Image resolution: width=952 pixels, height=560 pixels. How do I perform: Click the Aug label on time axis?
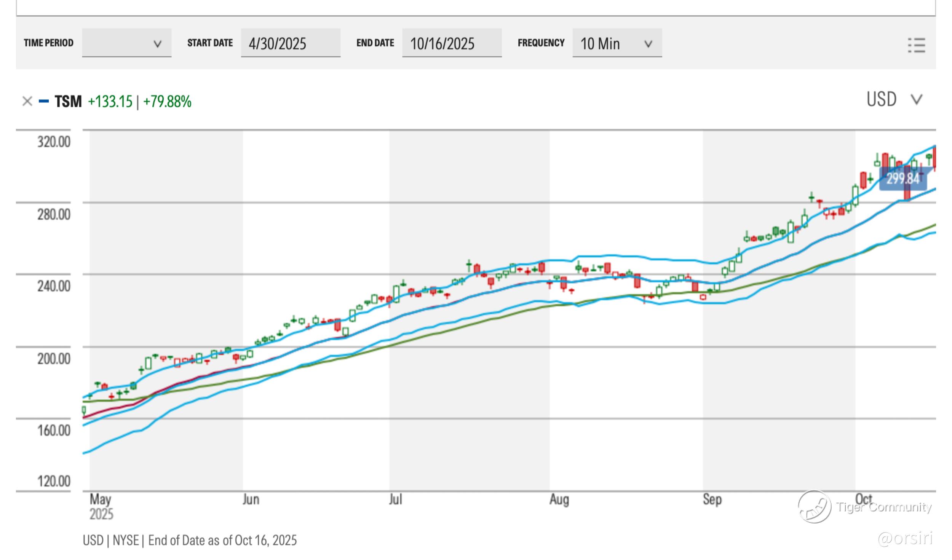coord(559,499)
